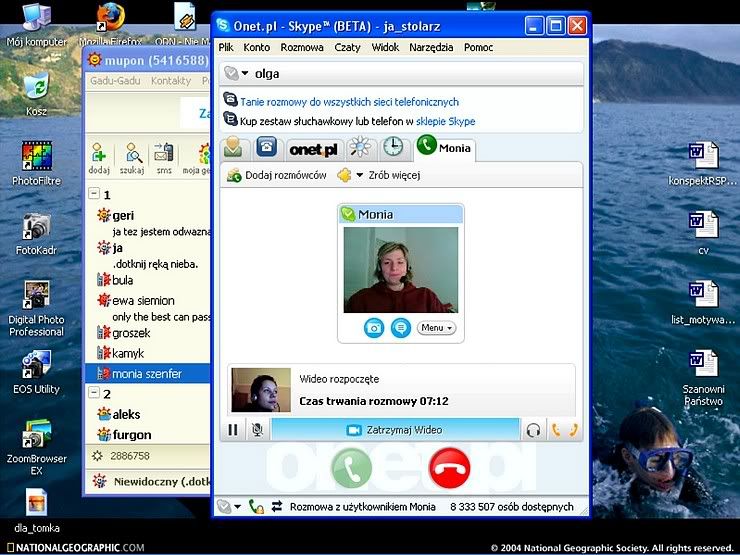This screenshot has width=740, height=555.
Task: Open the status menu in Skype status bar
Action: click(229, 506)
